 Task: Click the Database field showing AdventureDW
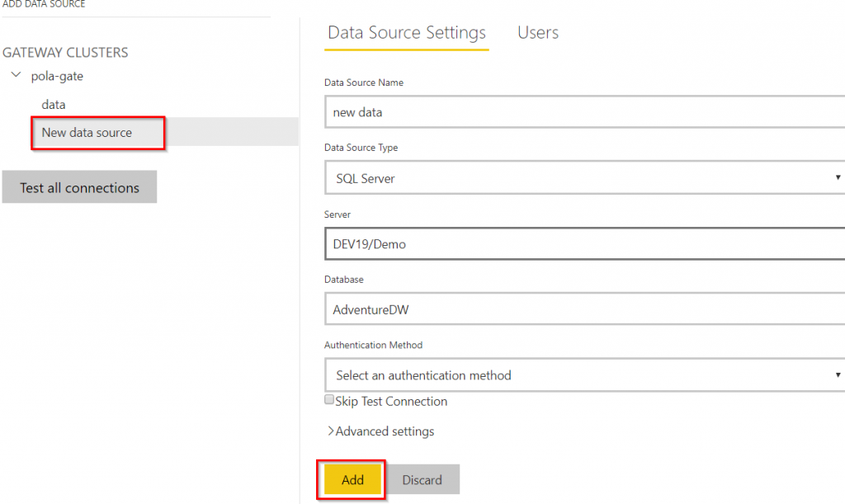578,309
